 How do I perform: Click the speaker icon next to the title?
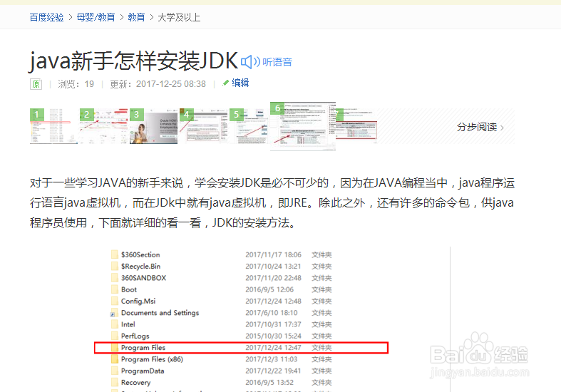tap(250, 62)
